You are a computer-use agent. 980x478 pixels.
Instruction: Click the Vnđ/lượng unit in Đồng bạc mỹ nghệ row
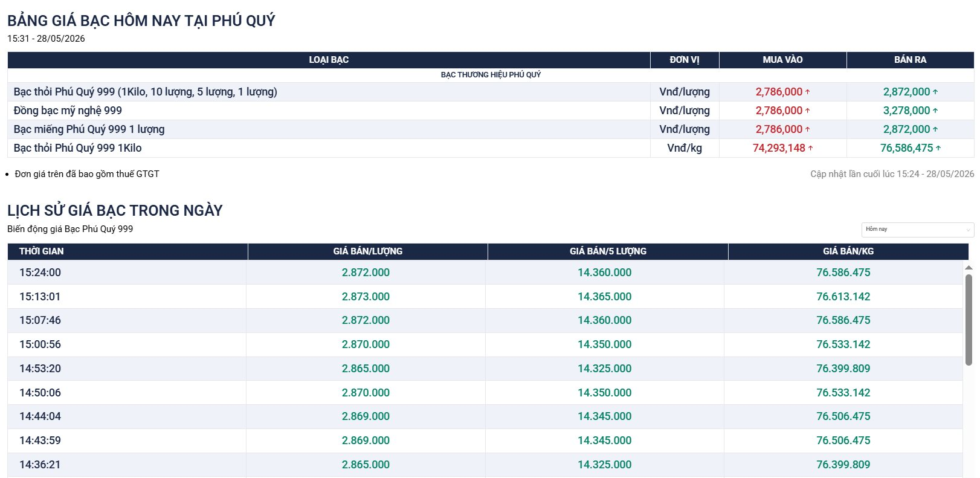[x=685, y=111]
